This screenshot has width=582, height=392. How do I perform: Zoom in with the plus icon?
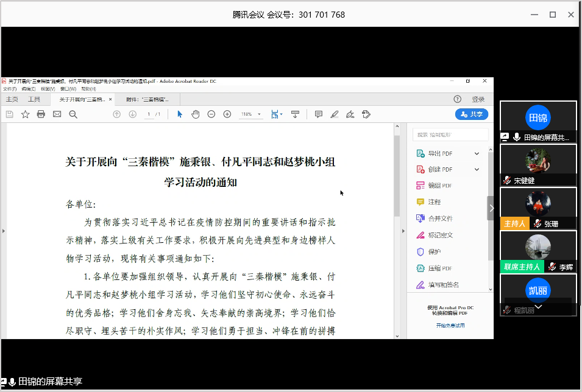click(227, 114)
